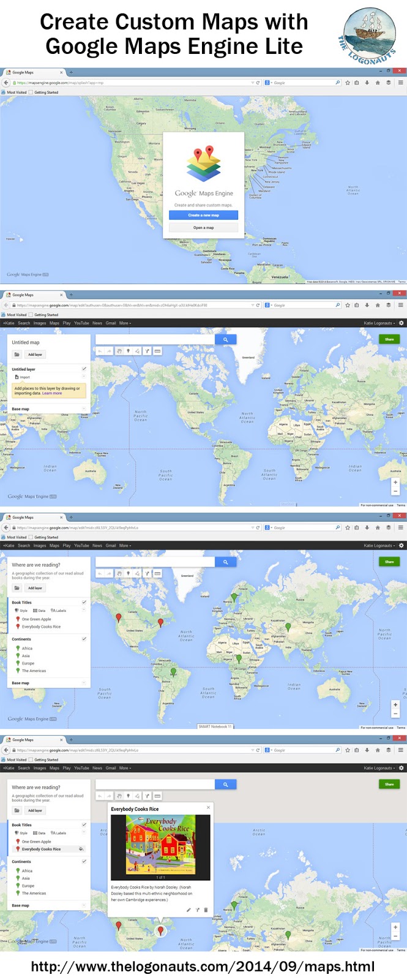Viewport: 407px width, 980px height.
Task: Click the red US west coast pin in the popup-free pins window
Action: pyautogui.click(x=119, y=617)
